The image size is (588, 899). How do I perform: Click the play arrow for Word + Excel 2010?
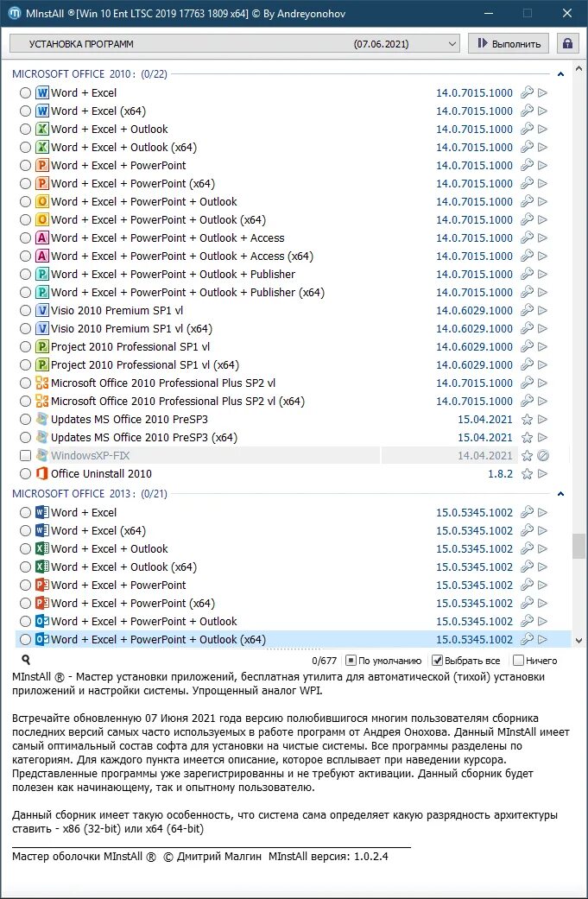pos(543,92)
